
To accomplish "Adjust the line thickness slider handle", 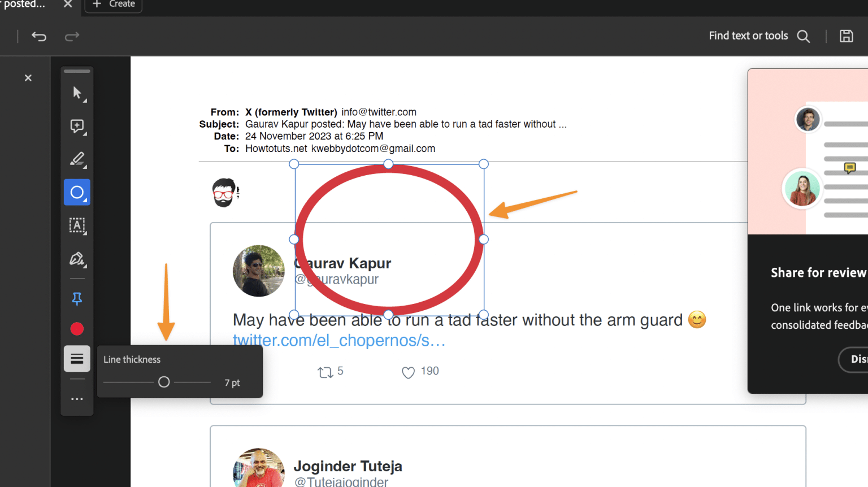I will coord(164,382).
